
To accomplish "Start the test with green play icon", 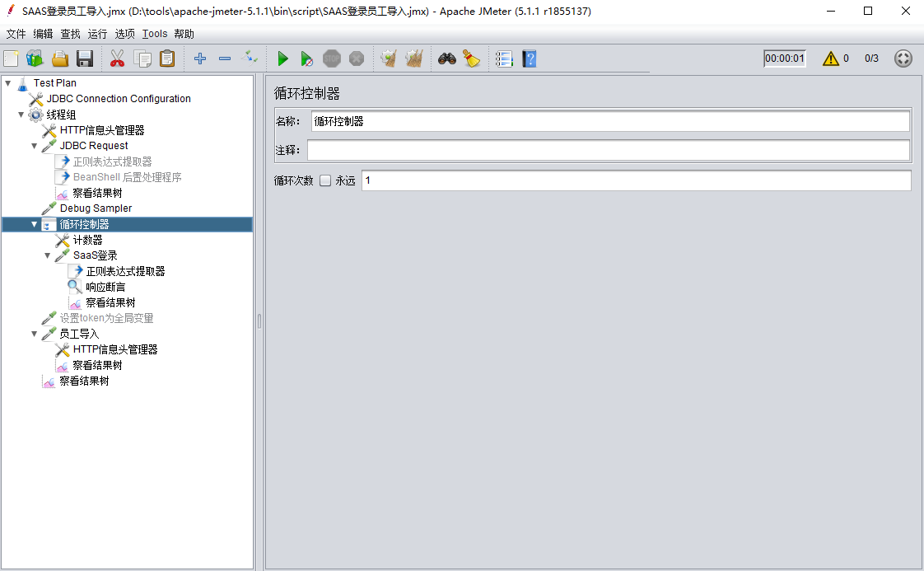I will [x=282, y=59].
